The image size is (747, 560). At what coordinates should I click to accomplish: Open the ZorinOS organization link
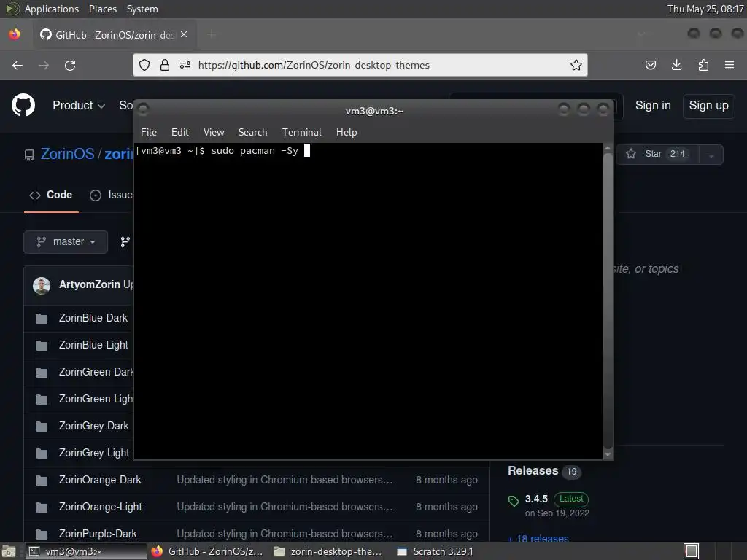[x=67, y=154]
